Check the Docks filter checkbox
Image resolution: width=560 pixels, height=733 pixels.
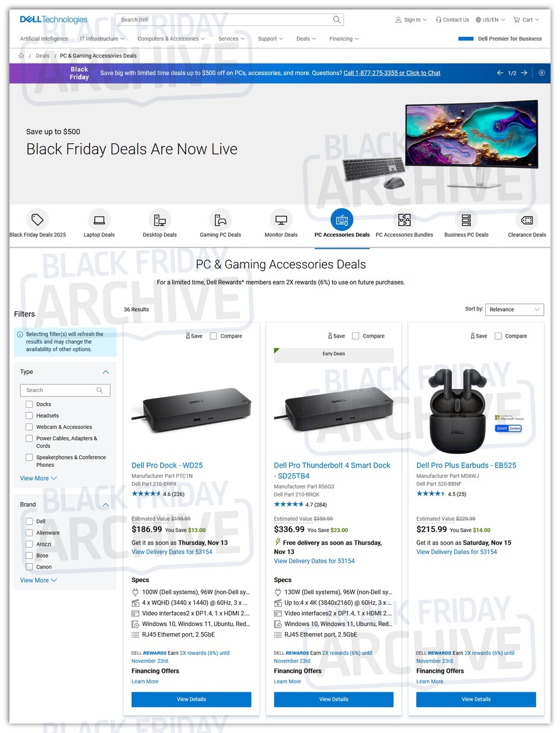click(29, 404)
